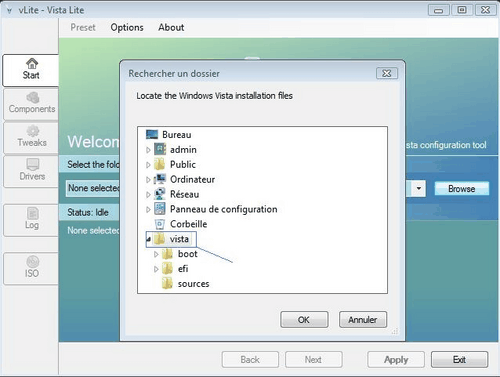
Task: Click the admin user folder icon
Action: click(160, 149)
